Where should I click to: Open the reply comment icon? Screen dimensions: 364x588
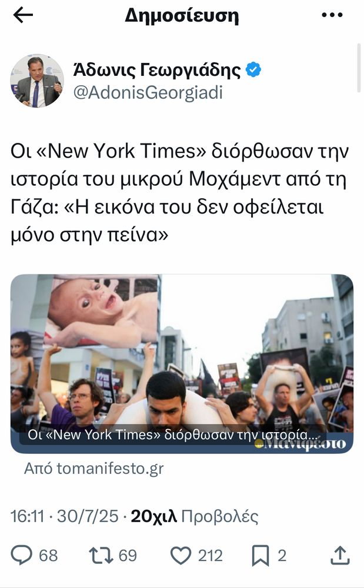tap(21, 556)
